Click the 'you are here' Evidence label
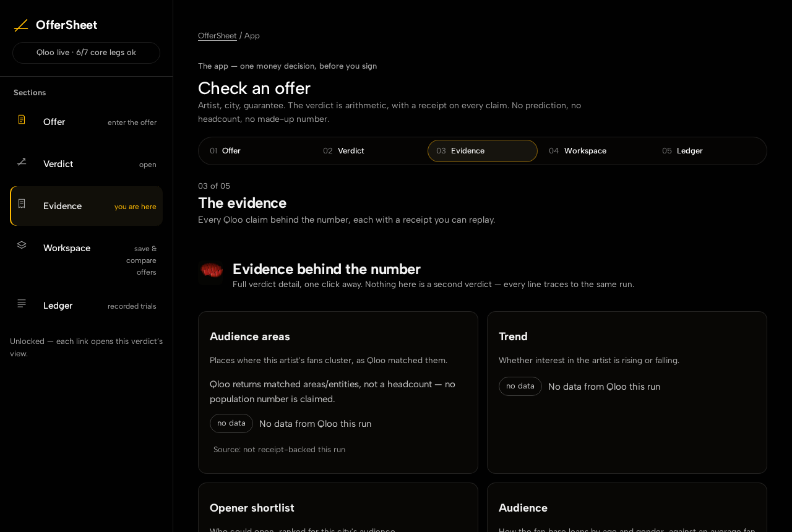Viewport: 792px width, 532px height. pos(136,207)
